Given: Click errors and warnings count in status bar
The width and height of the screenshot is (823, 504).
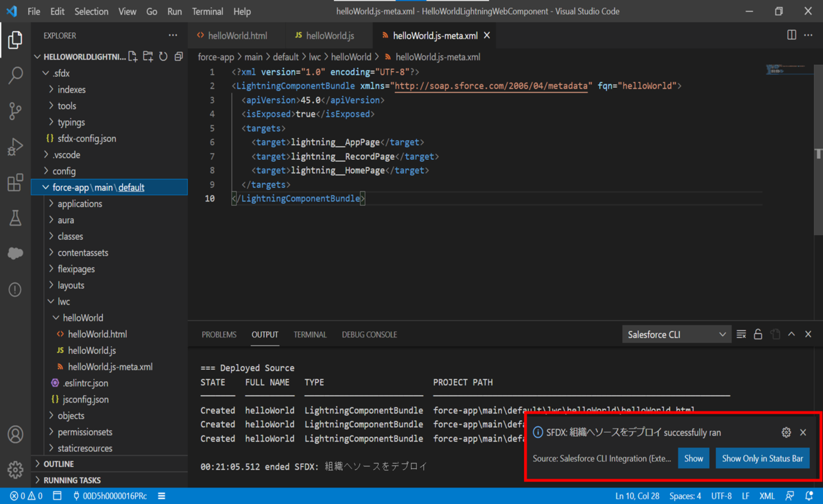Looking at the screenshot, I should pyautogui.click(x=26, y=496).
